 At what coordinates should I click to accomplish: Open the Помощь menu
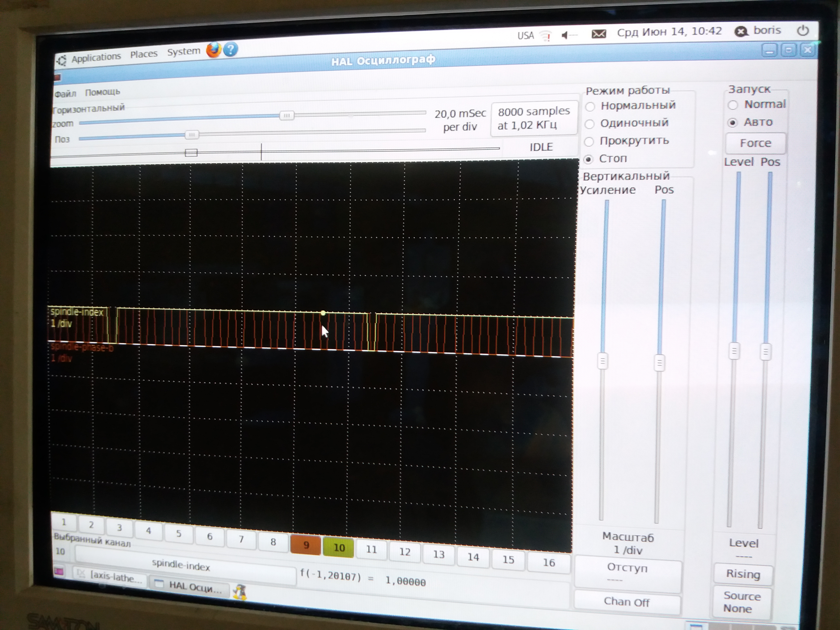103,92
